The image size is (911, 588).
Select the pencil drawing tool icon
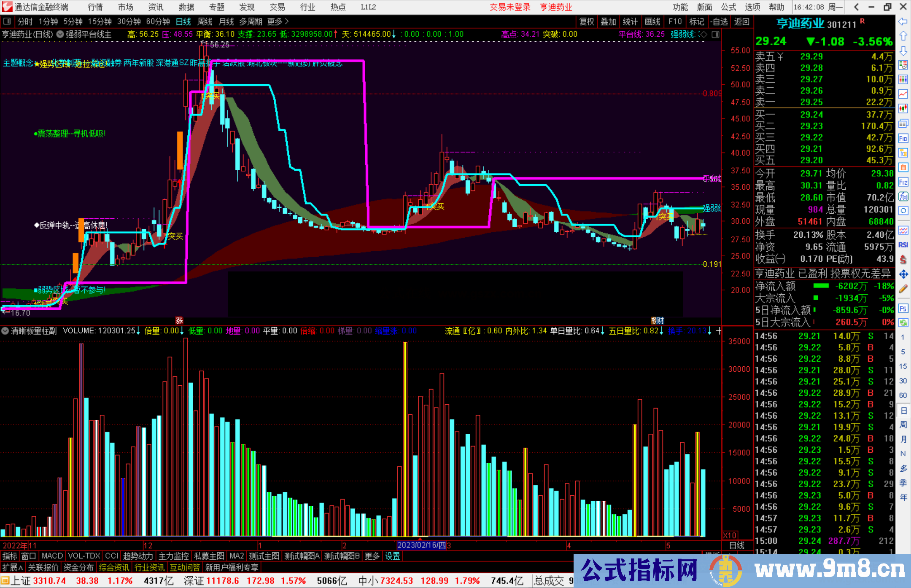pos(903,289)
